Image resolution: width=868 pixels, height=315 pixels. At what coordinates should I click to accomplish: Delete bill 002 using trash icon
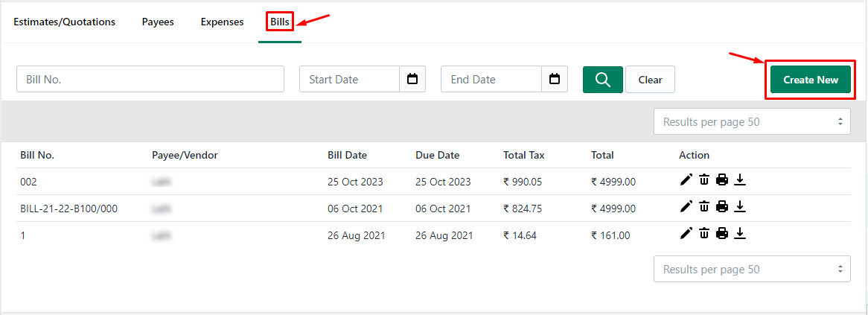[703, 179]
